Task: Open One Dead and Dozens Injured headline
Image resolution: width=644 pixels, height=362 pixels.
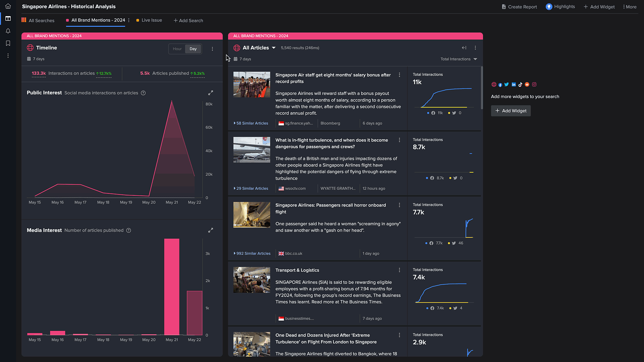Action: (326, 339)
